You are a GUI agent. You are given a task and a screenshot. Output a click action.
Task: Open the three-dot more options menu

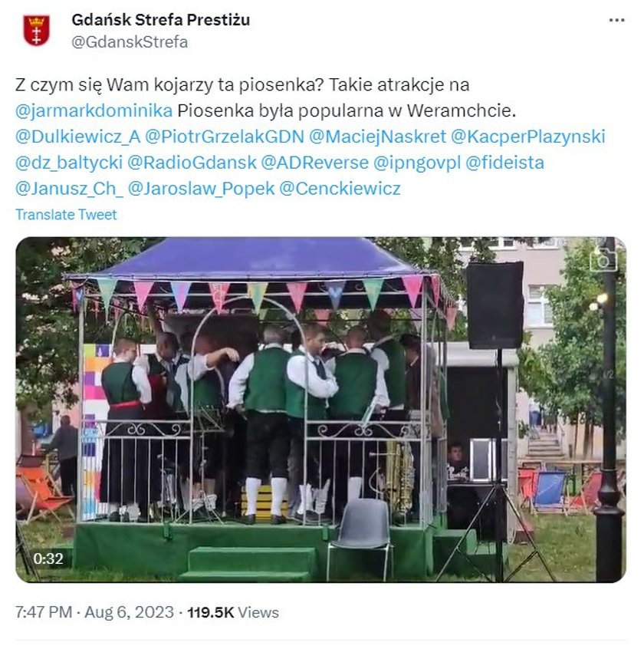[616, 20]
